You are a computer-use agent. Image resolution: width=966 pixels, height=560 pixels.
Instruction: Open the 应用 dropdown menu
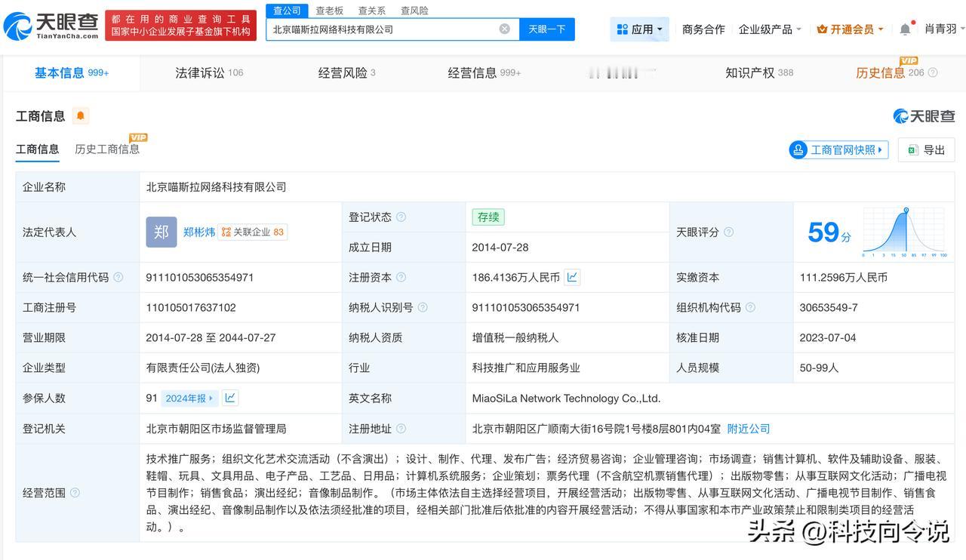pyautogui.click(x=640, y=29)
